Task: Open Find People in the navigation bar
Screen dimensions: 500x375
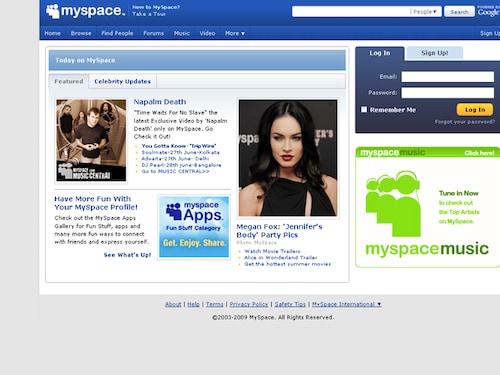Action: [x=117, y=33]
